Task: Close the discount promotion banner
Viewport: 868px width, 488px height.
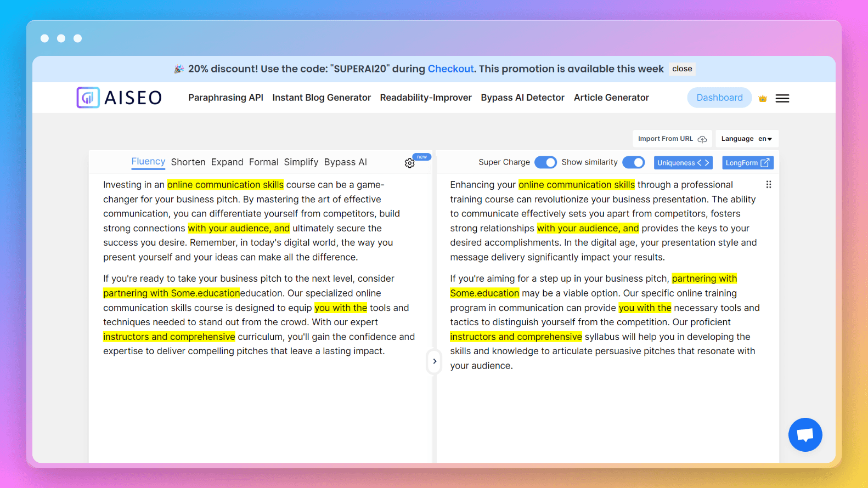Action: [x=682, y=69]
